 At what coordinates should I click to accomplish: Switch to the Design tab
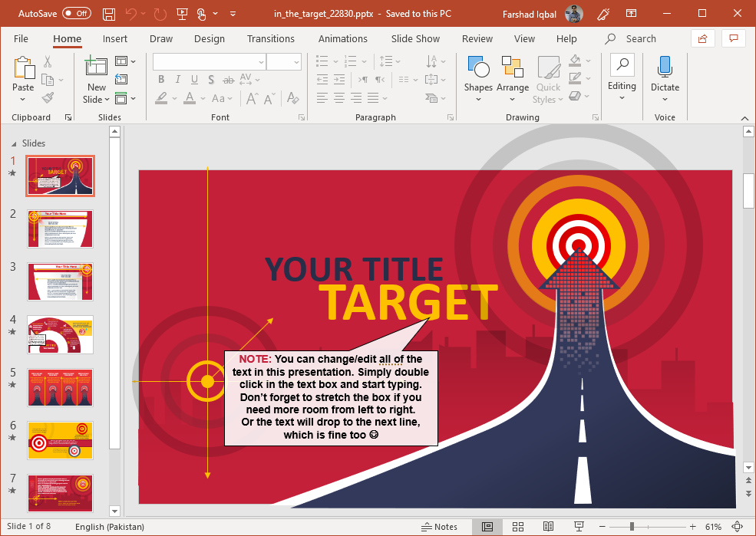(x=209, y=38)
